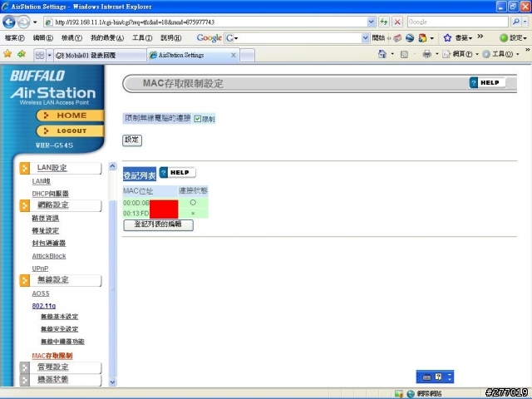Open the 檔案(F) menu
The image size is (532, 399).
pyautogui.click(x=15, y=37)
